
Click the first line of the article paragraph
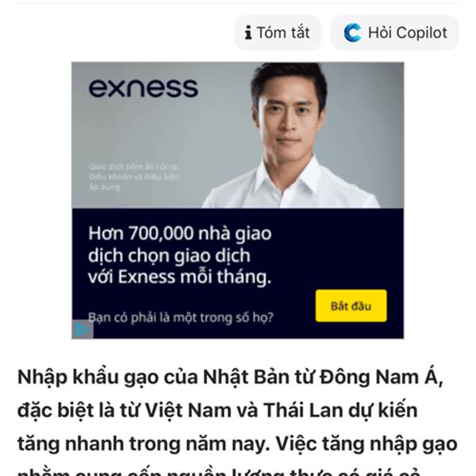[230, 377]
